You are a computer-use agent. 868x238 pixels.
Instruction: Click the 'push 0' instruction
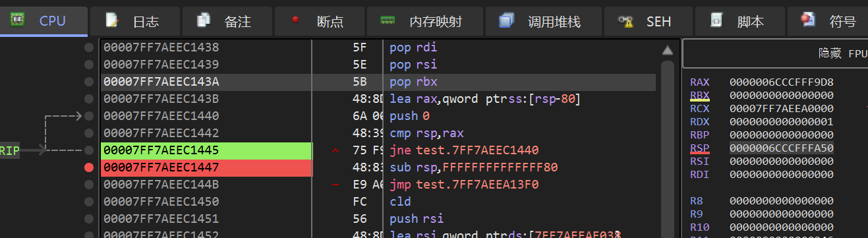[409, 116]
